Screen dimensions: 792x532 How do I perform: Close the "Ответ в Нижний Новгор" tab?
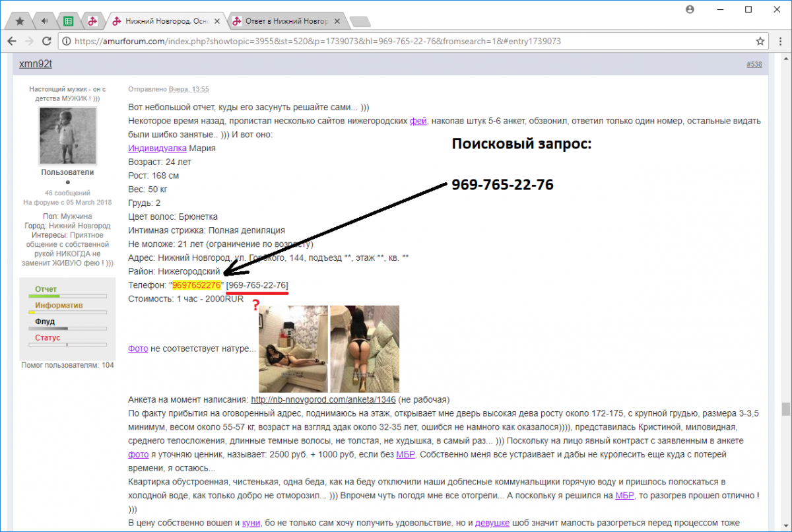pos(337,21)
